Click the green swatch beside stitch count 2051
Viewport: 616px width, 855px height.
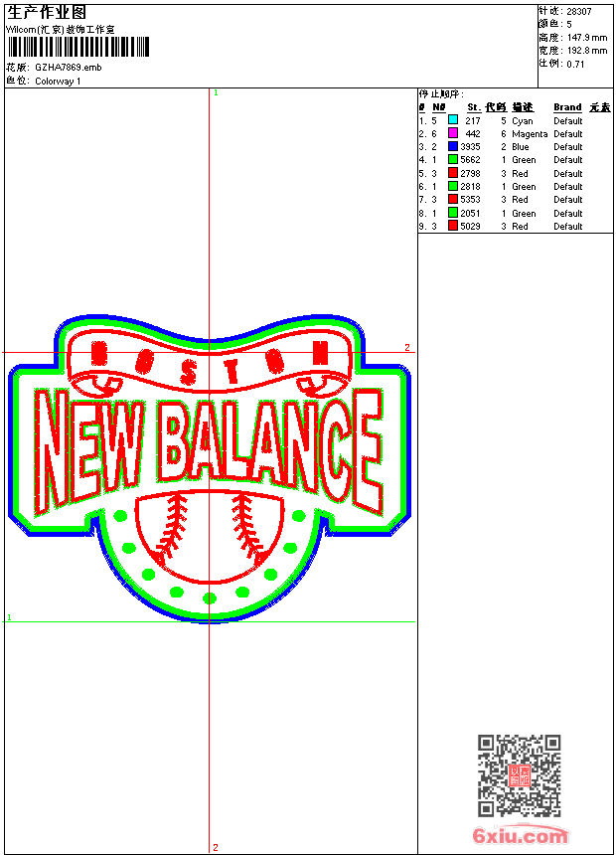pos(452,213)
